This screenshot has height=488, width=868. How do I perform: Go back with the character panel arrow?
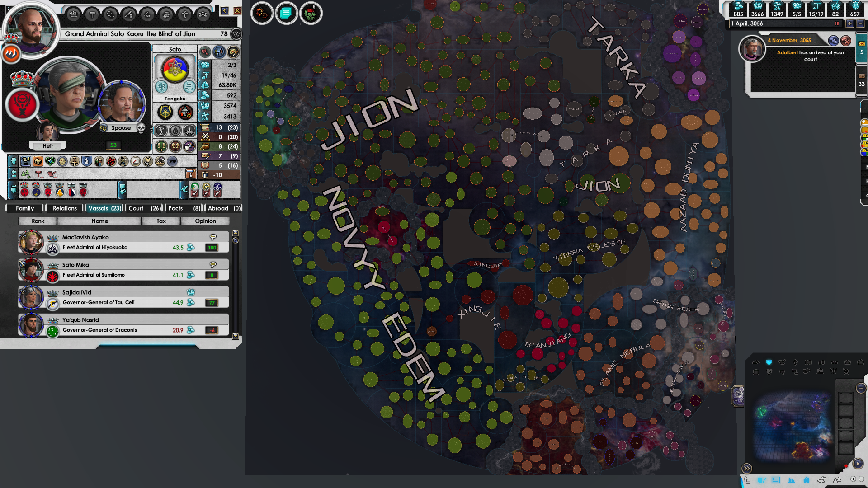(225, 10)
